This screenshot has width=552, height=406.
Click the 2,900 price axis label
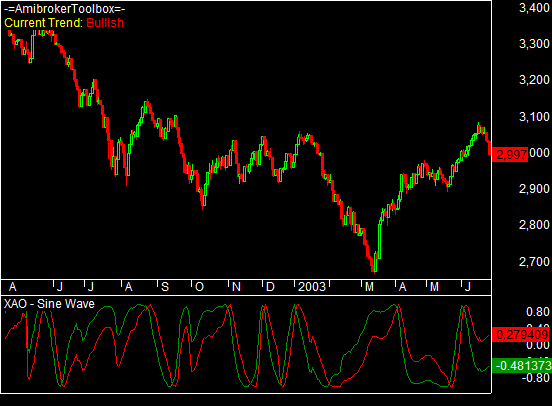click(534, 189)
